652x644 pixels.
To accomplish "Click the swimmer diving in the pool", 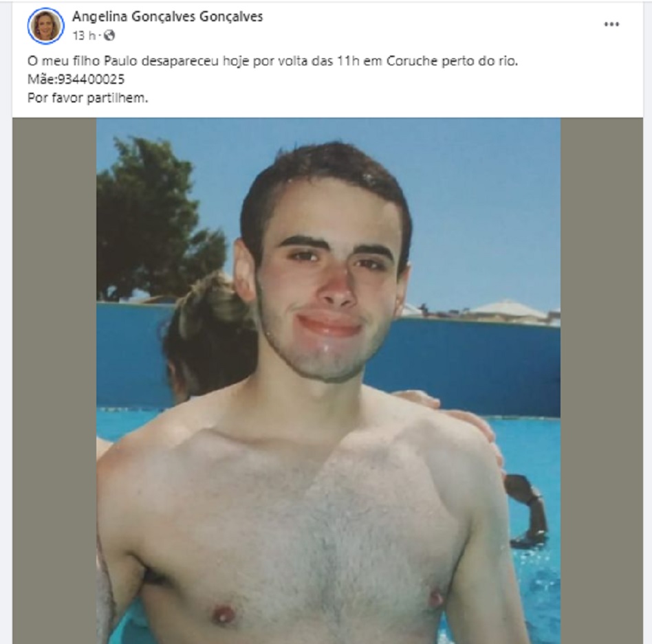I will click(526, 511).
